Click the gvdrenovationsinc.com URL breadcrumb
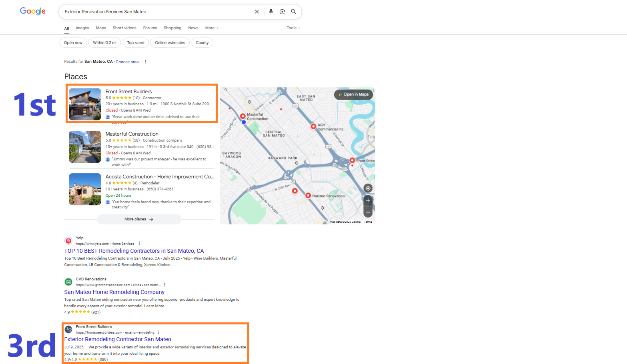 coord(118,285)
